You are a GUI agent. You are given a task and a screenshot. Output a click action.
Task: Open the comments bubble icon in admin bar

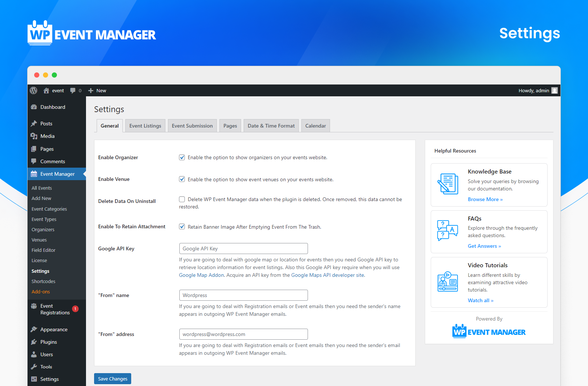(x=73, y=90)
